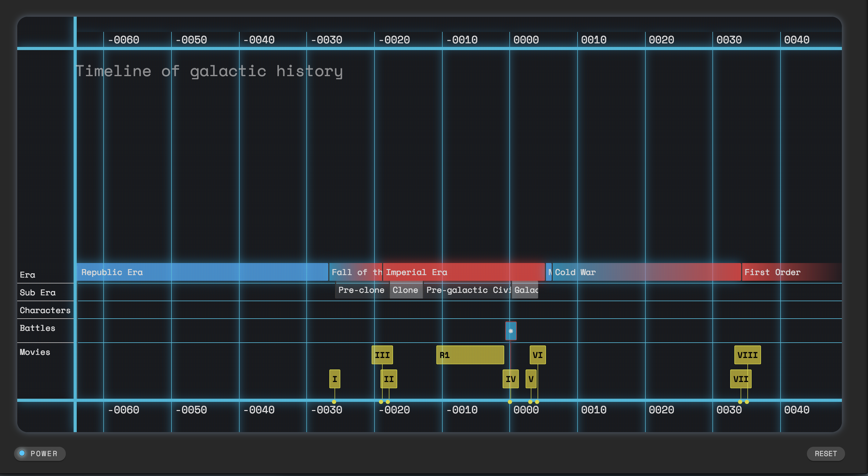This screenshot has height=476, width=868.
Task: Click bottom axis label 0000
Action: click(x=526, y=410)
